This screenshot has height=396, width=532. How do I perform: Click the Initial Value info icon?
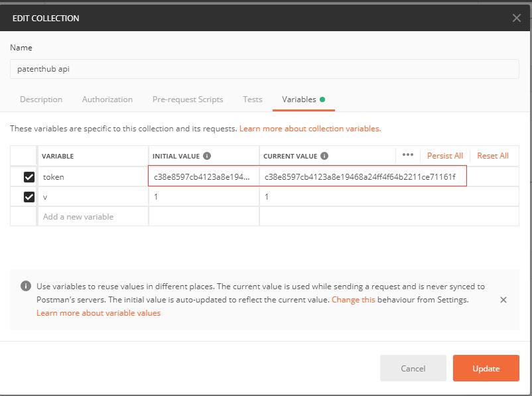[x=207, y=156]
